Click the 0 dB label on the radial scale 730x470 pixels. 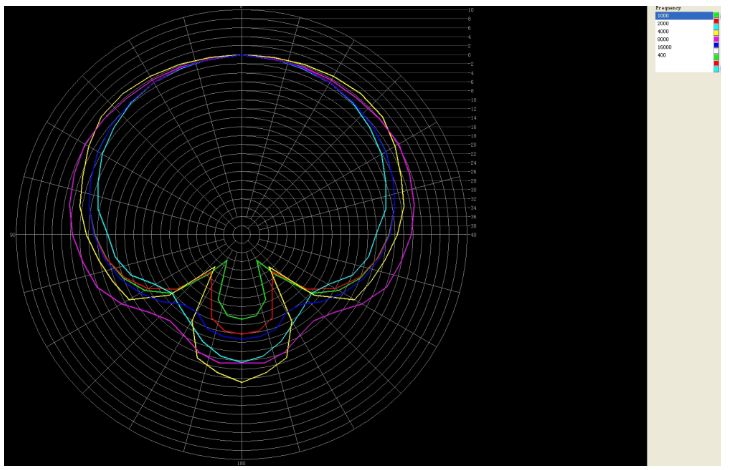(x=470, y=55)
